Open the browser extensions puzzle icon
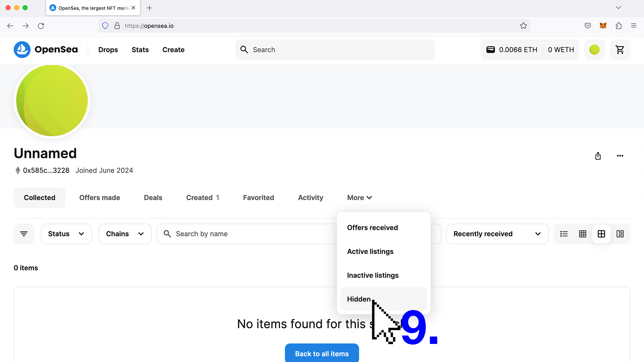 [619, 26]
